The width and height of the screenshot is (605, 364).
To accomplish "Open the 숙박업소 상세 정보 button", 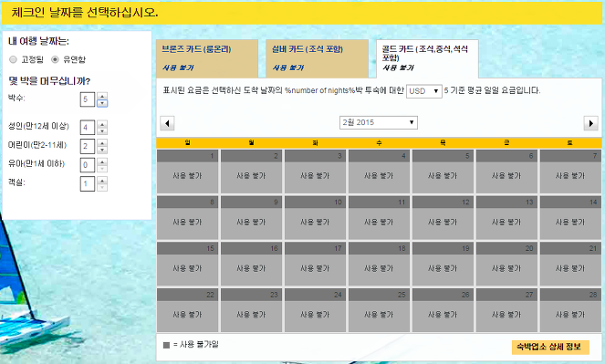I will click(550, 347).
